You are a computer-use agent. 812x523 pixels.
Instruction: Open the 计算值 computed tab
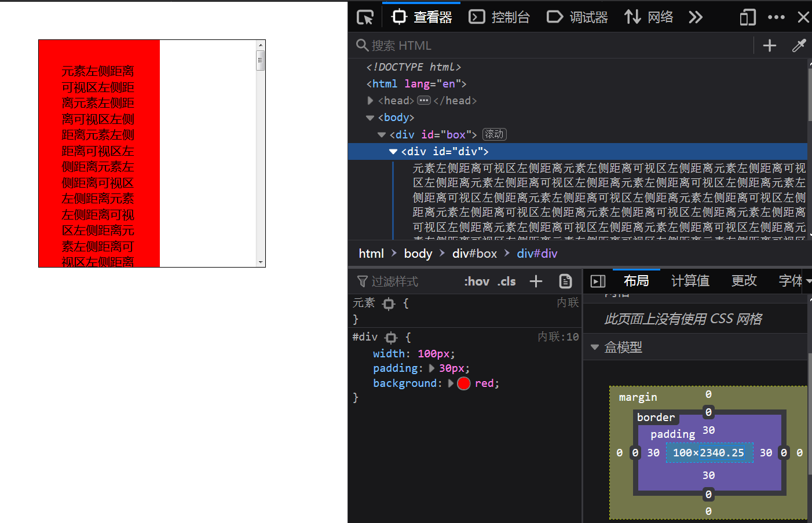[x=690, y=281]
